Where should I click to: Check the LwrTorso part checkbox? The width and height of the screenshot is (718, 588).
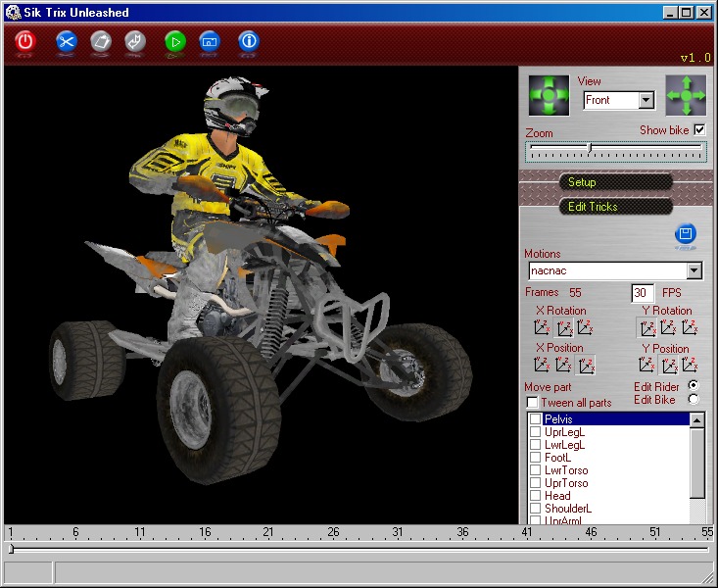tap(535, 470)
